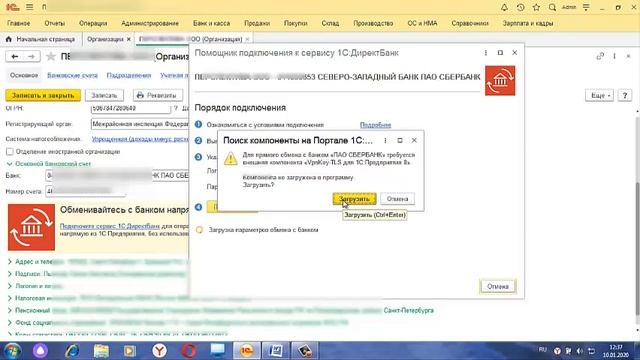Click Отмена in DirectBank assistant window
This screenshot has height=360, width=640.
click(x=498, y=287)
